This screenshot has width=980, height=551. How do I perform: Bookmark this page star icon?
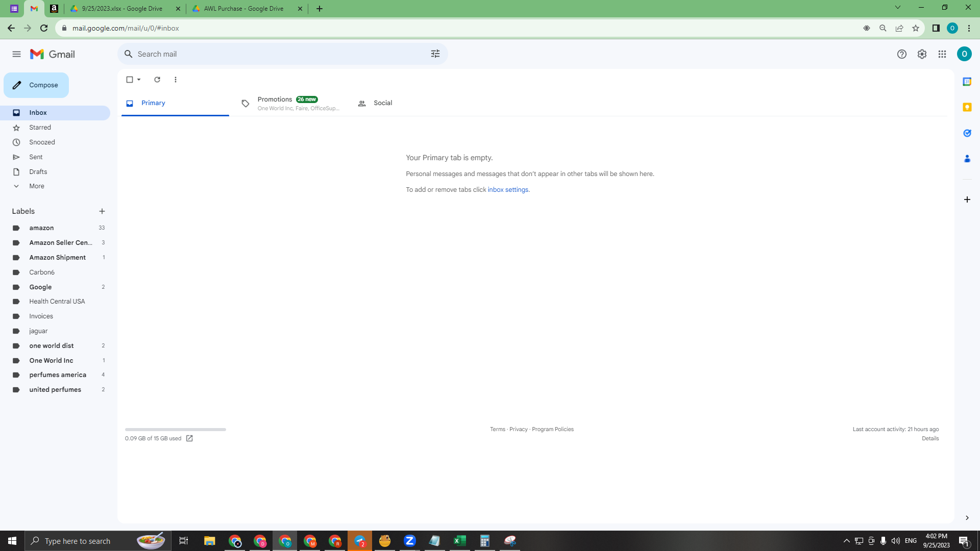(x=916, y=28)
